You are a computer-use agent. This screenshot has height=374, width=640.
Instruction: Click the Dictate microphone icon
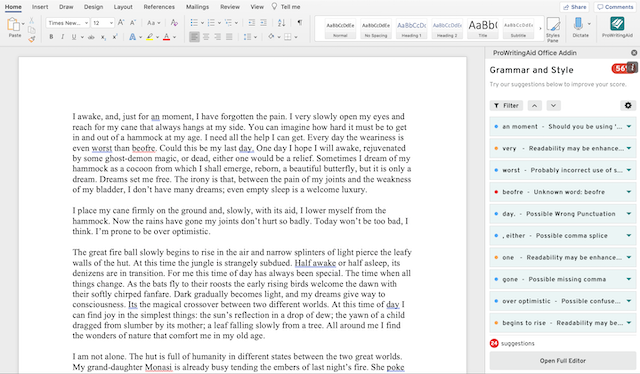578,24
